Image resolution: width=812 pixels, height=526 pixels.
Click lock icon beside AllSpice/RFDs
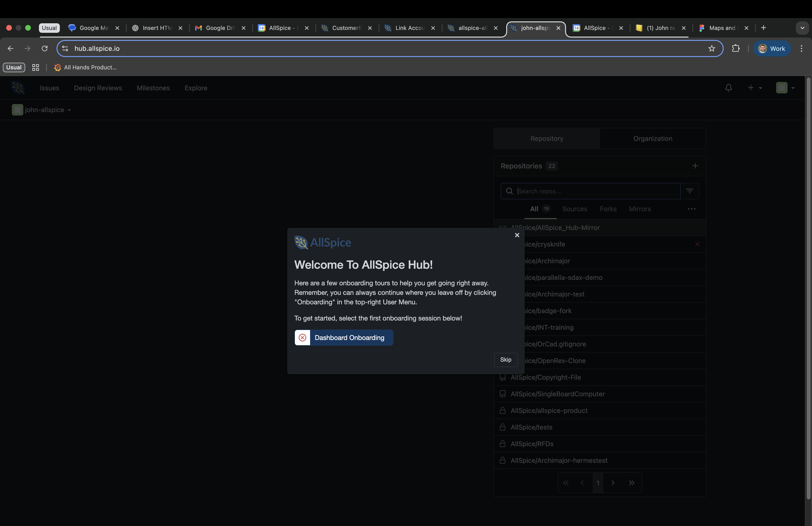(x=503, y=443)
